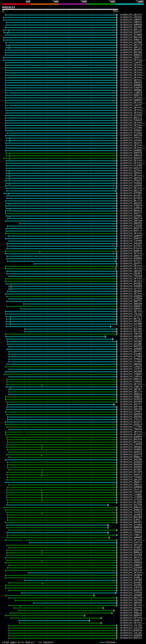Select the UniRef100_A9UR94 label

click(x=131, y=296)
